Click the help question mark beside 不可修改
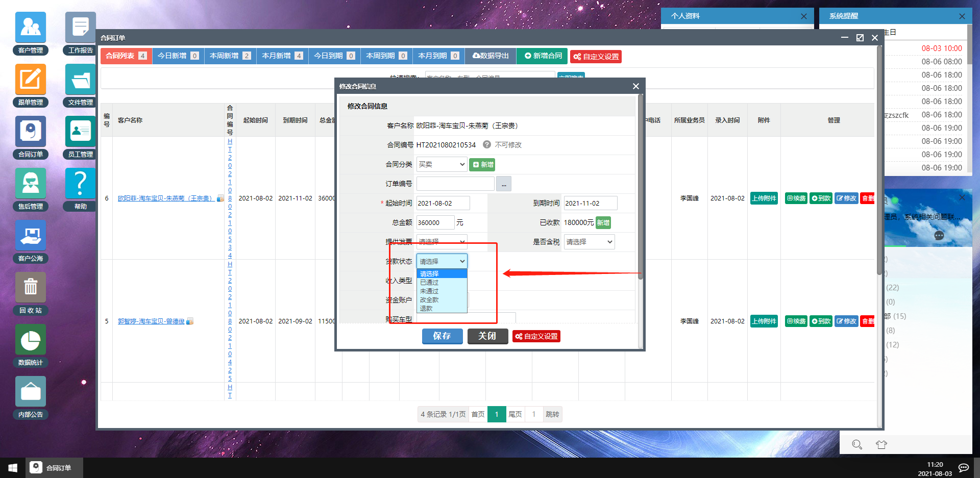The height and width of the screenshot is (478, 980). (487, 144)
